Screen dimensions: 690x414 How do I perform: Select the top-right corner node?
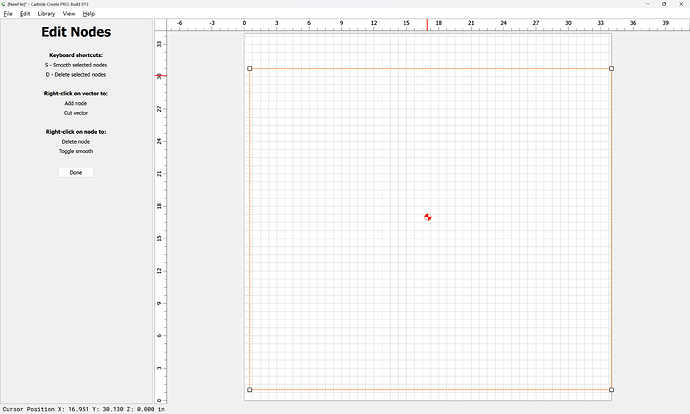[611, 69]
